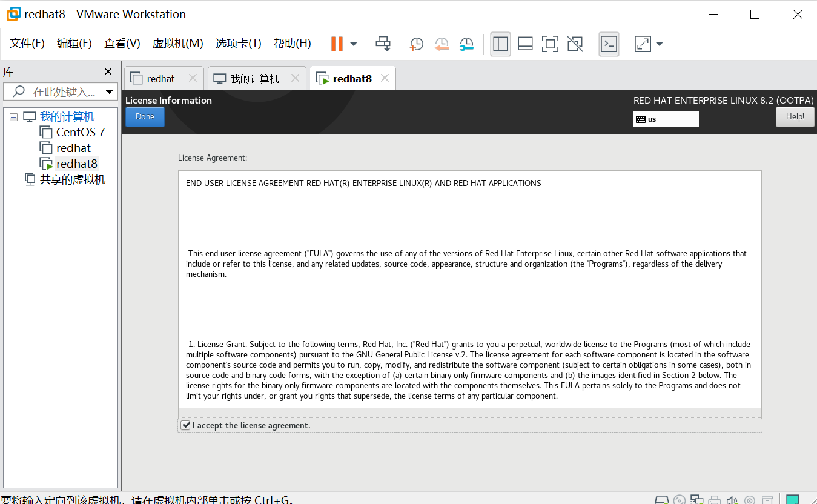Close the redhat8 tab
The height and width of the screenshot is (504, 817).
(x=385, y=78)
